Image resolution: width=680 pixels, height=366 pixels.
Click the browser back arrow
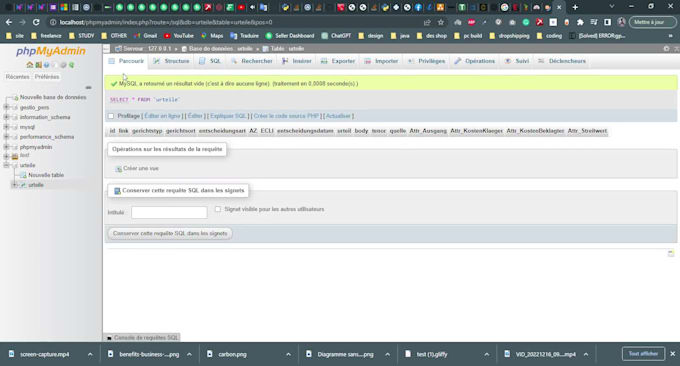click(x=9, y=22)
